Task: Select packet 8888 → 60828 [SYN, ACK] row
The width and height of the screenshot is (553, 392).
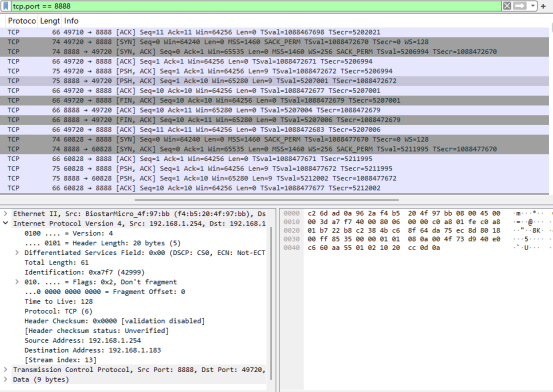Action: [274, 149]
